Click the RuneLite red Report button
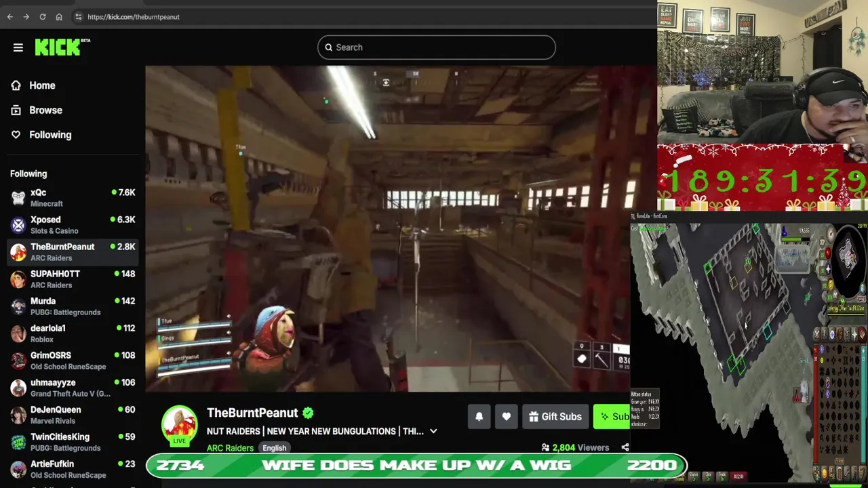868x488 pixels. [738, 476]
